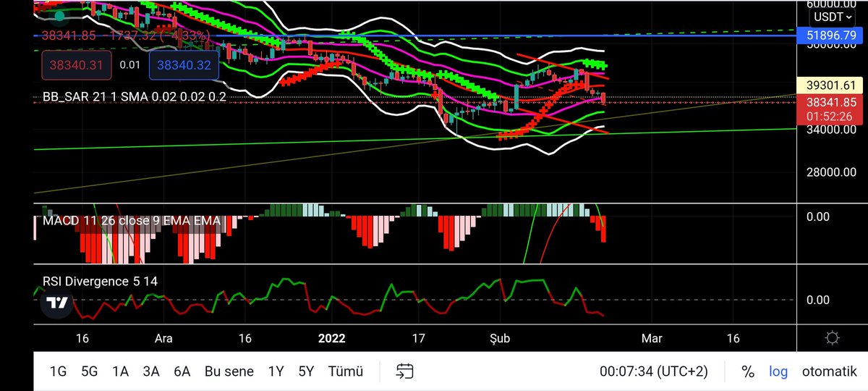Click the blue buy price 38340.32

(x=184, y=64)
